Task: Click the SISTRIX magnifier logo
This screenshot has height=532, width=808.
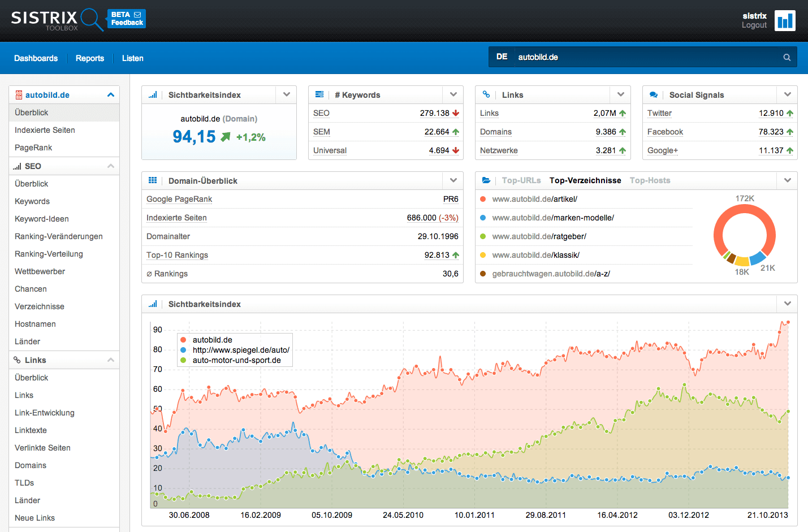Action: click(x=90, y=18)
